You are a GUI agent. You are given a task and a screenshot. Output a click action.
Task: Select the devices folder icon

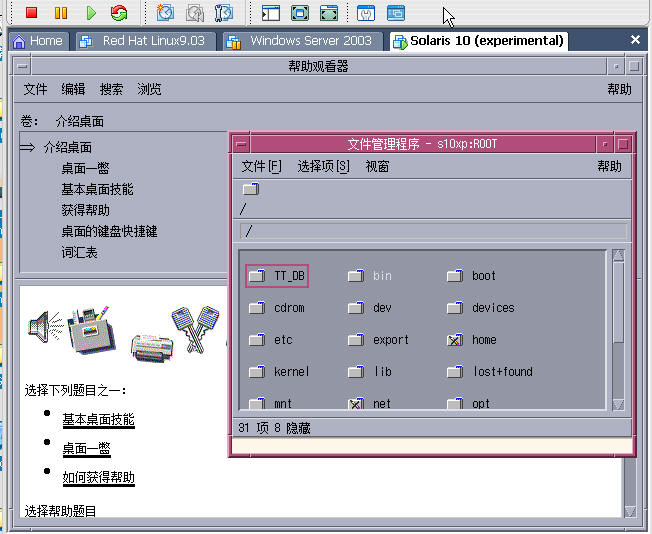tap(455, 308)
